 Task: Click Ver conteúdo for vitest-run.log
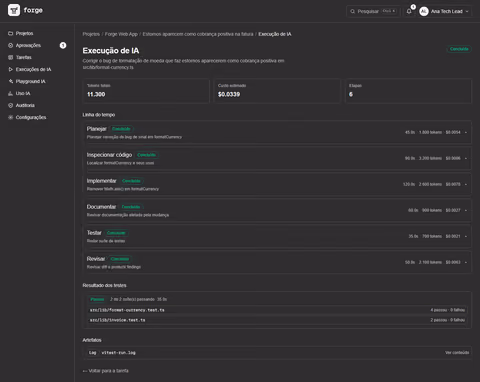(x=457, y=353)
